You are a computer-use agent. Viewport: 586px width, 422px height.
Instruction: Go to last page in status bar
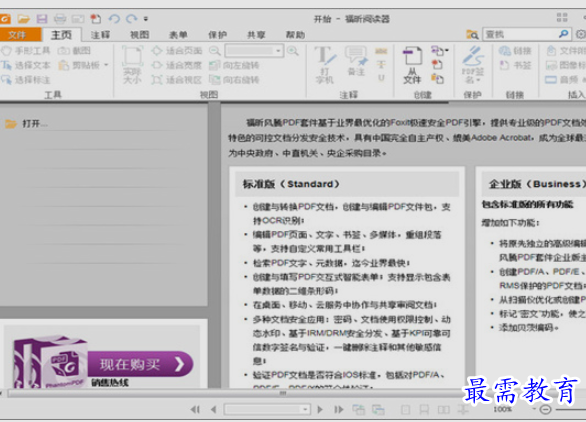point(339,409)
